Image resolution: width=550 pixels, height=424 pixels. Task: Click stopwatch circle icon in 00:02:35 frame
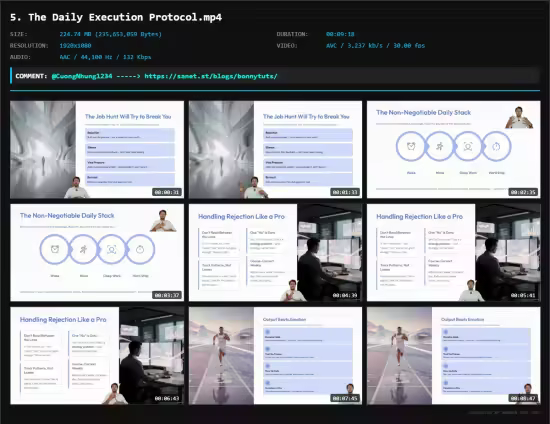(496, 146)
